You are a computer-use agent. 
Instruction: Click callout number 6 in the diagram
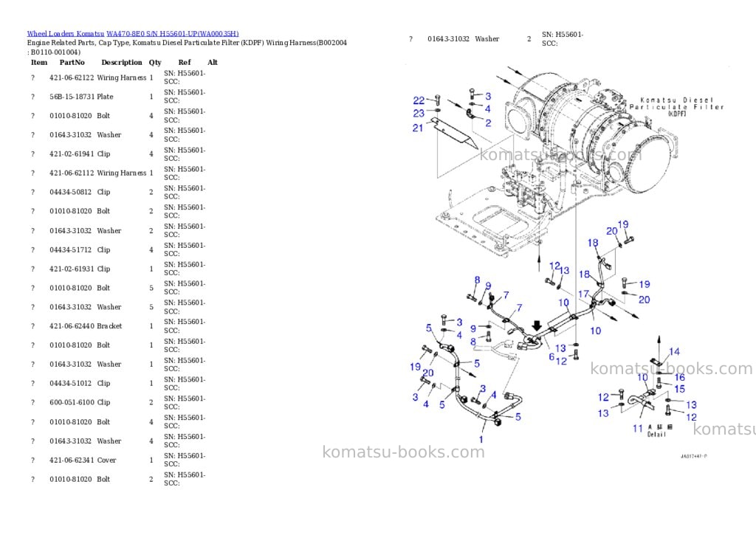(x=551, y=356)
